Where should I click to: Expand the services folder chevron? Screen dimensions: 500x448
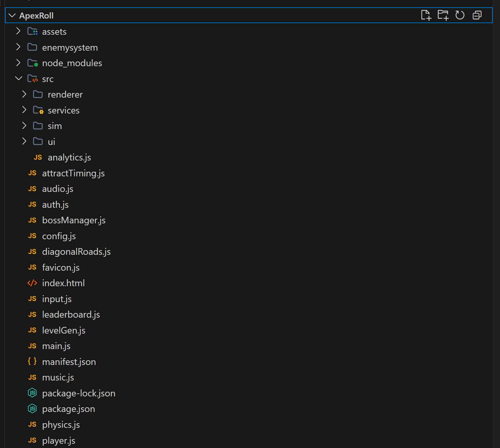(24, 110)
